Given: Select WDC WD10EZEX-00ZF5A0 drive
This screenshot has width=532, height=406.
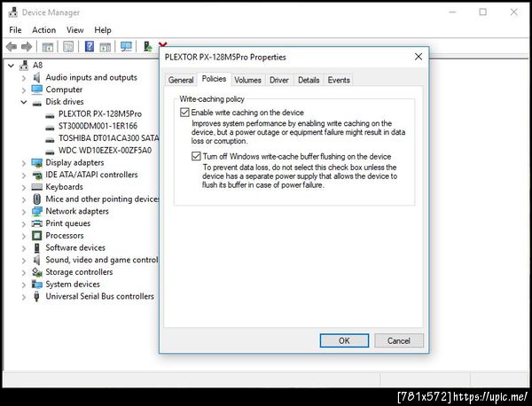Looking at the screenshot, I should [x=106, y=151].
